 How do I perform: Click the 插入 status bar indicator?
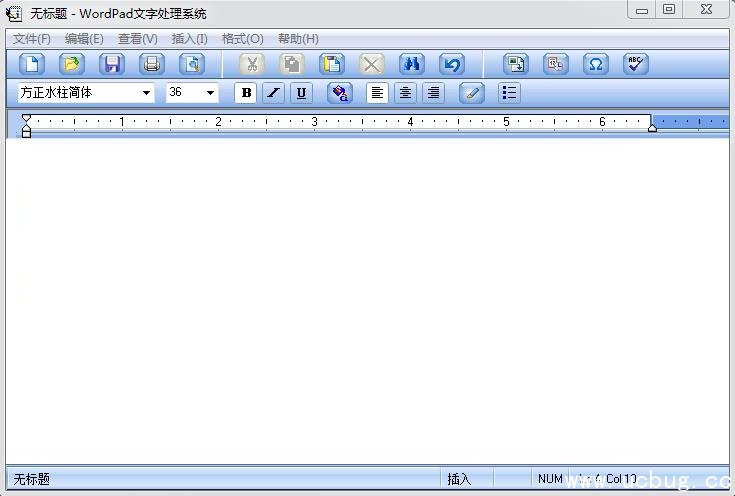click(459, 479)
